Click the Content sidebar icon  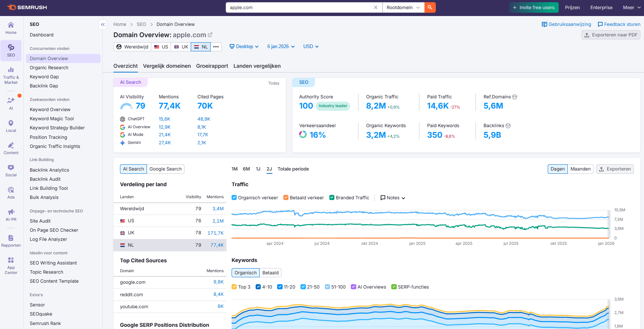pos(11,148)
